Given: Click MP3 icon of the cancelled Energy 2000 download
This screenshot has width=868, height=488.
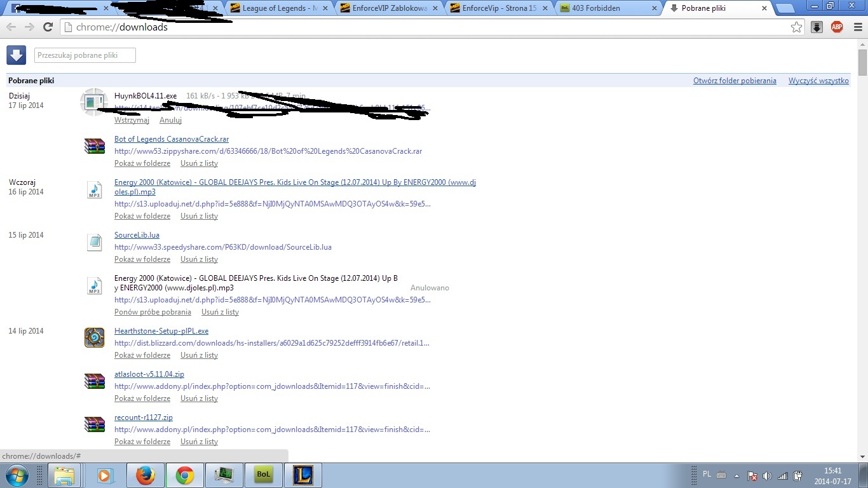Looking at the screenshot, I should click(94, 286).
